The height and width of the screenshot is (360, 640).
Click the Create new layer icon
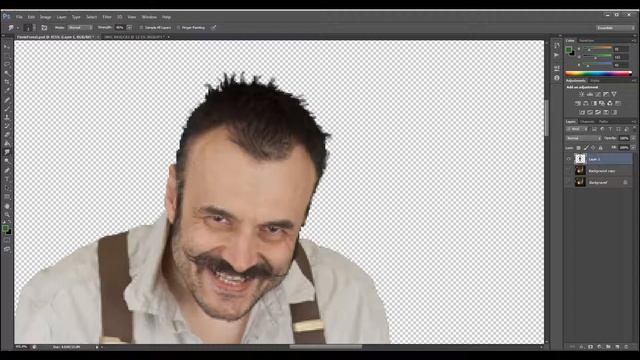click(617, 347)
